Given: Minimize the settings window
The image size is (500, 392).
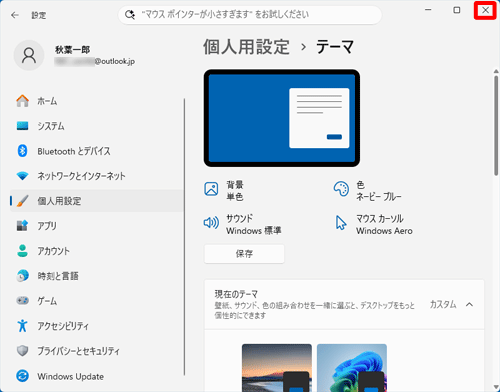Looking at the screenshot, I should [x=428, y=10].
